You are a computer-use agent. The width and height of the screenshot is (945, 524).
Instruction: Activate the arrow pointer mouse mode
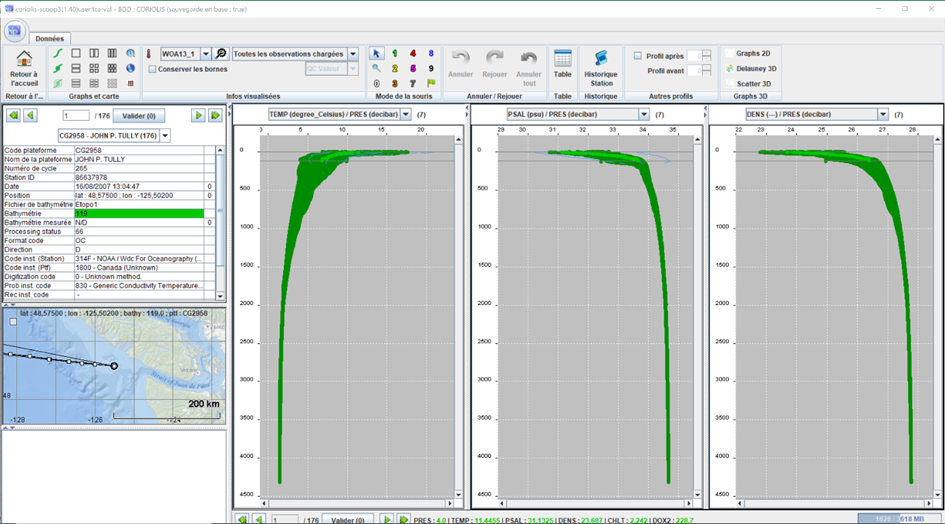[x=377, y=54]
